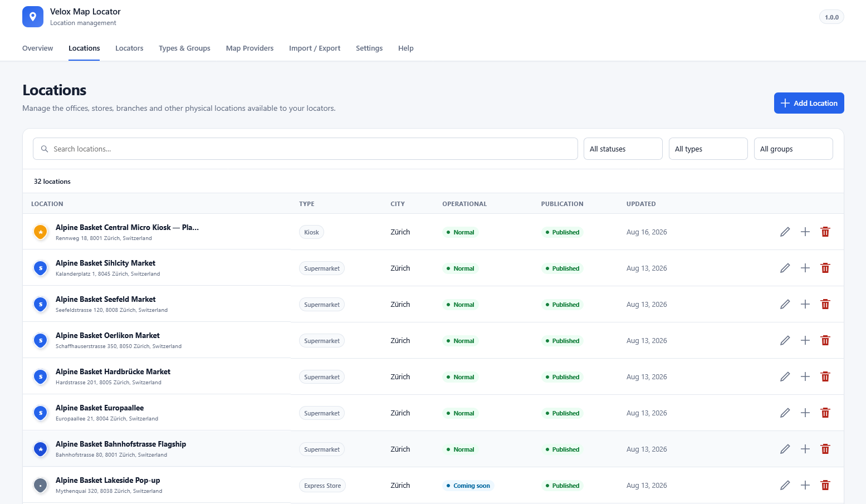Viewport: 866px width, 504px height.
Task: Click the Add Location button
Action: coord(809,103)
